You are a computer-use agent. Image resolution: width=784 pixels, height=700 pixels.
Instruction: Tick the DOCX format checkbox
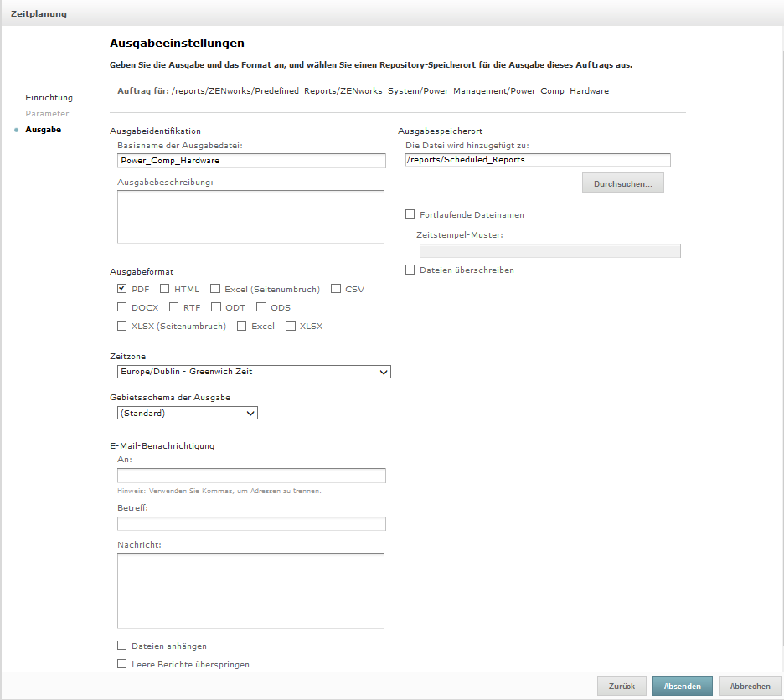[122, 307]
